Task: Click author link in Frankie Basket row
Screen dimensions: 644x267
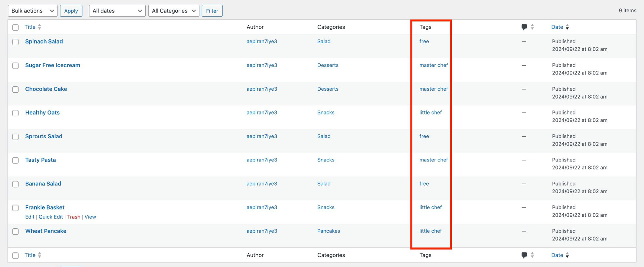Action: coord(262,207)
